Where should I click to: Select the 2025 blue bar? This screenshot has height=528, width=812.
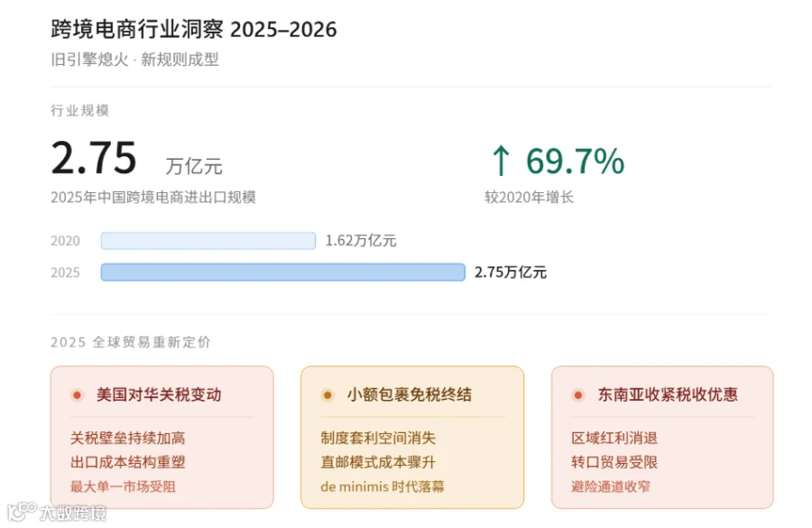point(282,273)
